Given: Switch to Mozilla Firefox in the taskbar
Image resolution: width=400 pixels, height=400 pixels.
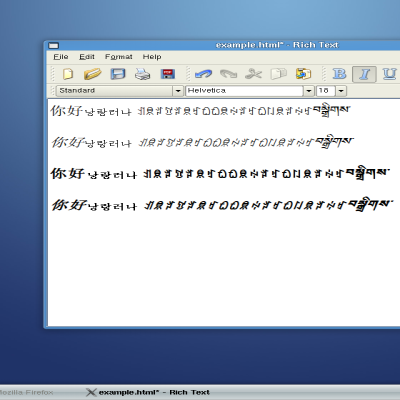Looking at the screenshot, I should [27, 392].
